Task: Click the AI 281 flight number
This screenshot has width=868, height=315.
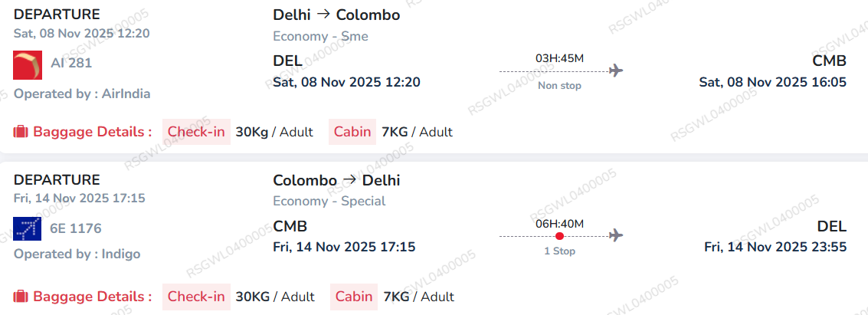Action: pyautogui.click(x=71, y=63)
